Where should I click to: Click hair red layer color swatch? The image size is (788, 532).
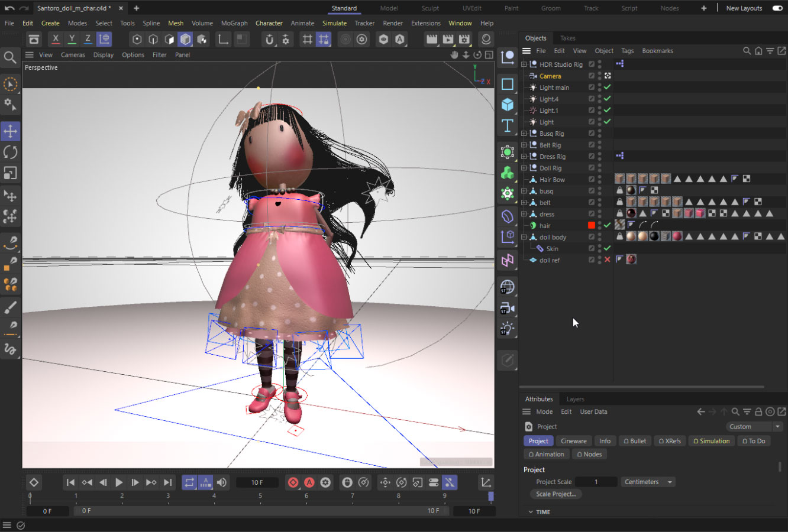(x=591, y=225)
